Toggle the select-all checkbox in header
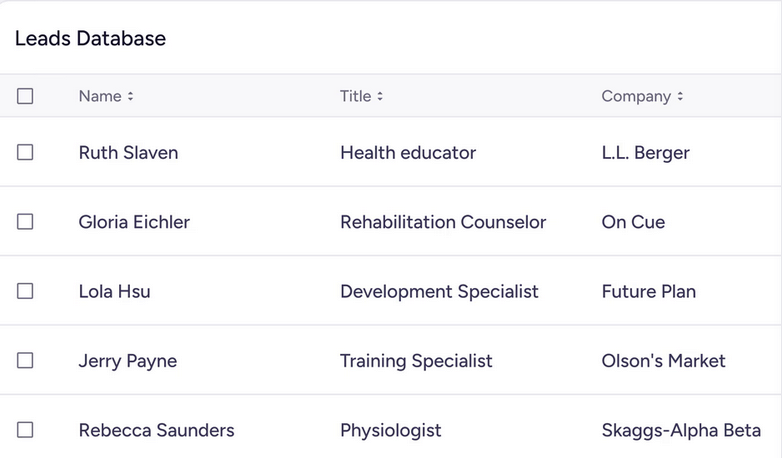782x458 pixels. (x=25, y=96)
